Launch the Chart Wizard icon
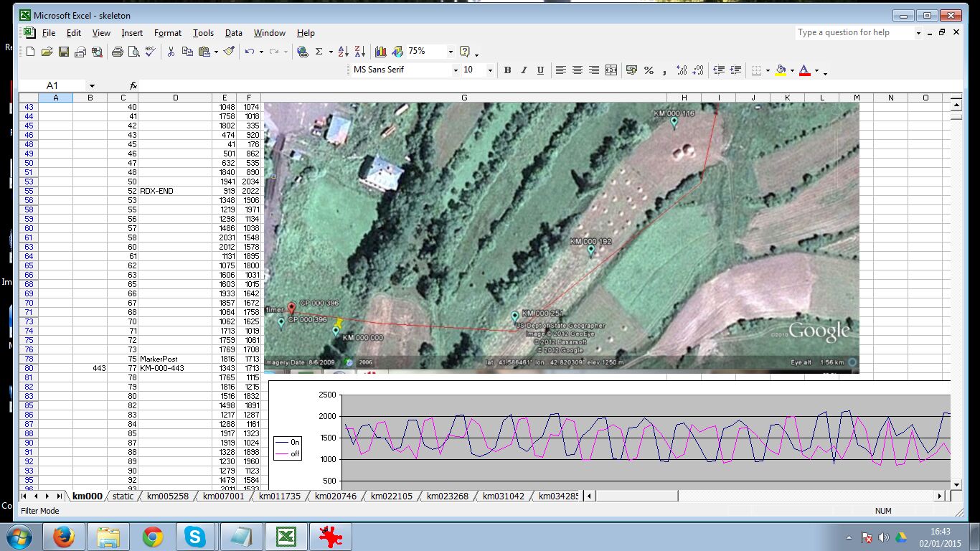This screenshot has height=551, width=980. 380,52
